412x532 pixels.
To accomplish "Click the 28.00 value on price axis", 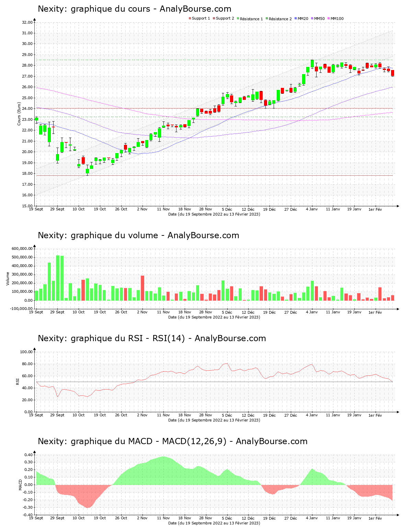I will [x=27, y=66].
